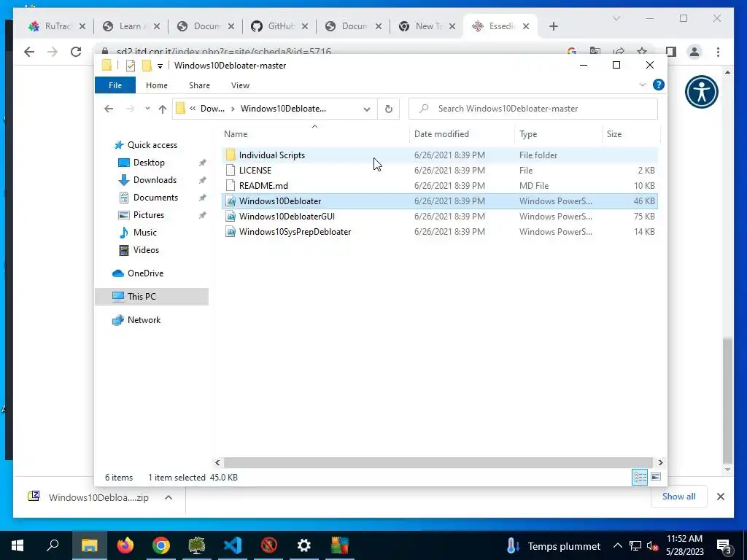The width and height of the screenshot is (747, 560).
Task: Select This PC in navigation pane
Action: 152,297
